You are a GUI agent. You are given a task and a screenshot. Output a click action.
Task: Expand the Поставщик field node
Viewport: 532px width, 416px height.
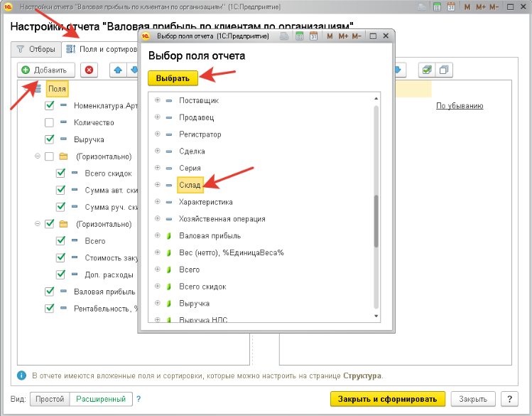tap(157, 100)
